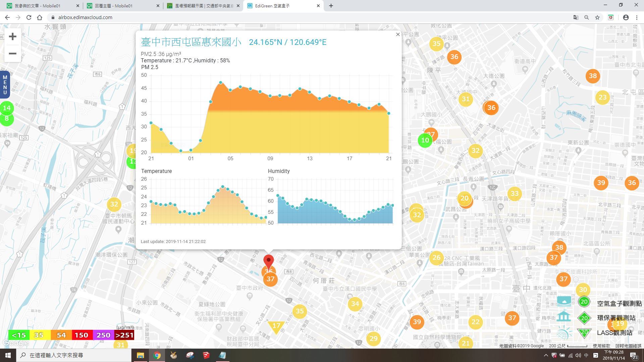This screenshot has width=644, height=362.
Task: Select the orange marker 38 near 北屯區
Action: pyautogui.click(x=593, y=76)
